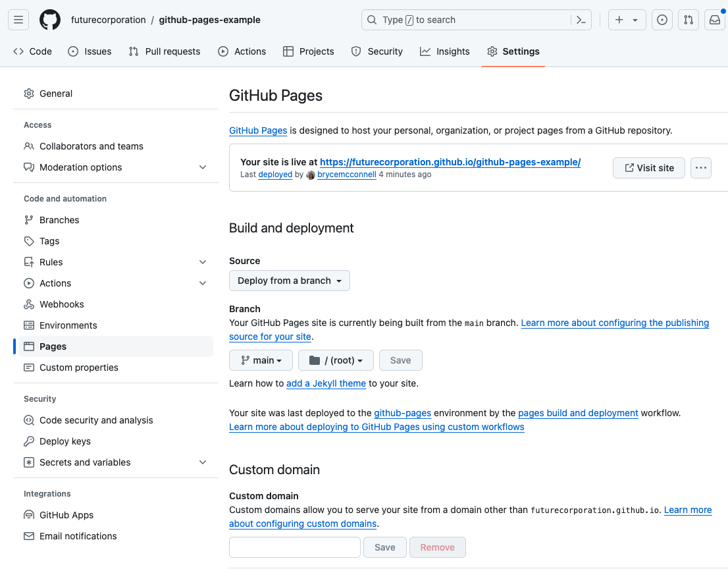
Task: Switch to the Actions repository tab
Action: (242, 51)
